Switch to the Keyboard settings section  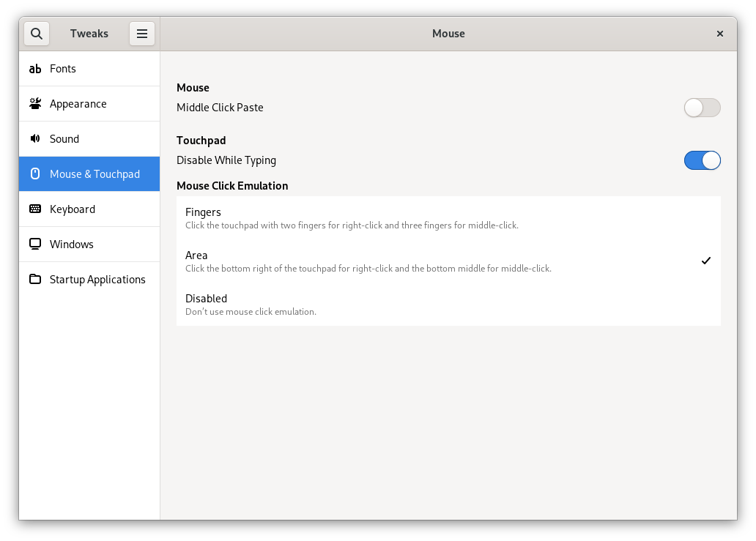click(73, 209)
